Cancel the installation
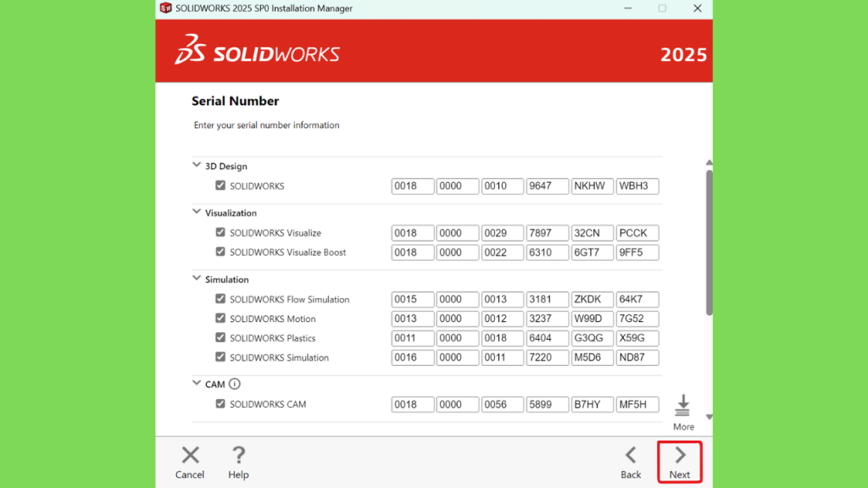The image size is (868, 488). coord(190,463)
